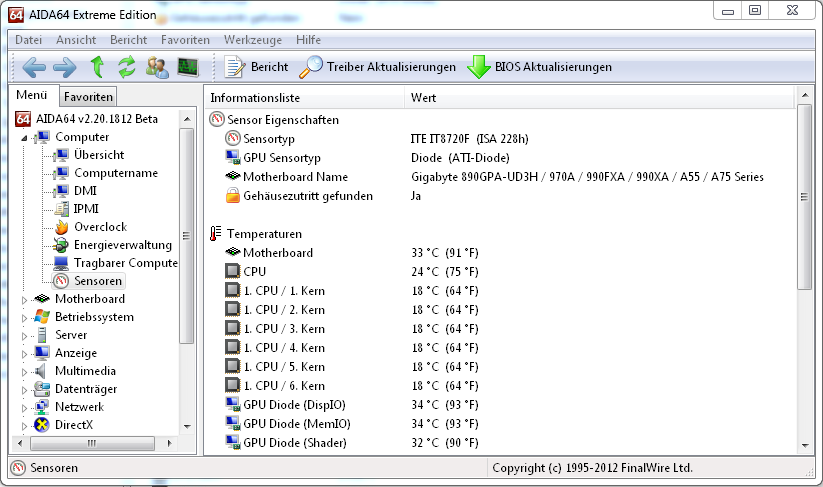Select the GPU Diode (Shader) row
The height and width of the screenshot is (487, 823).
pos(499,443)
